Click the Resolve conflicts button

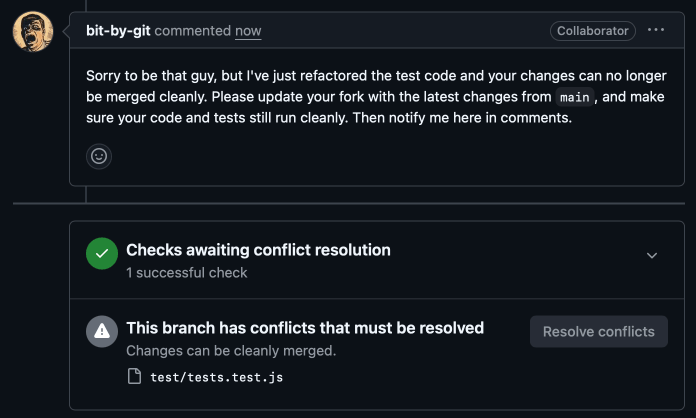coord(599,331)
